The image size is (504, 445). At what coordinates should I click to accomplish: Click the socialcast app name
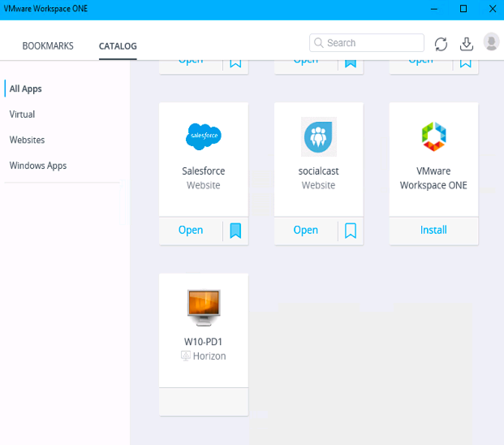tap(319, 171)
